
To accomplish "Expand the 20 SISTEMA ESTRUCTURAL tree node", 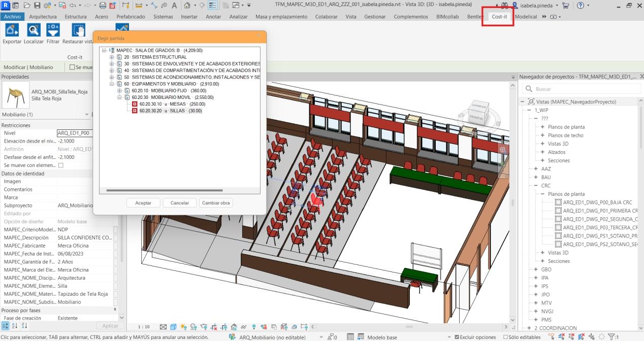I will [x=112, y=57].
